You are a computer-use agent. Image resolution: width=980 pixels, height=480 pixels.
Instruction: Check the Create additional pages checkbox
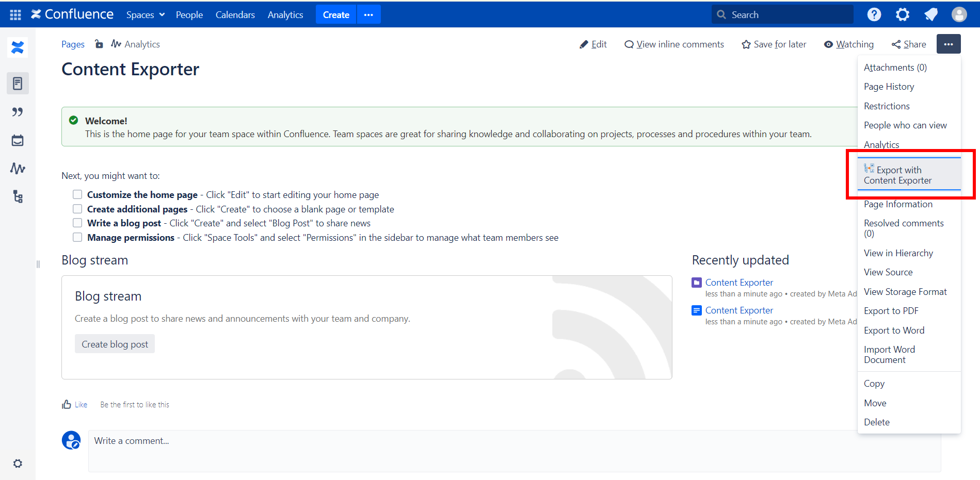(77, 209)
